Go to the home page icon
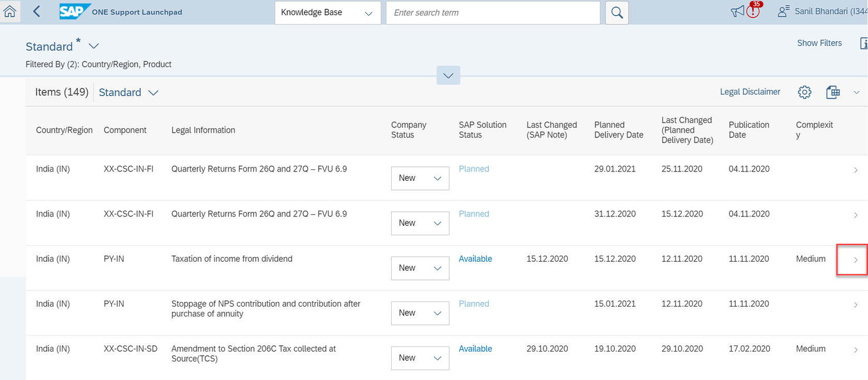The width and height of the screenshot is (868, 380). pyautogui.click(x=10, y=11)
